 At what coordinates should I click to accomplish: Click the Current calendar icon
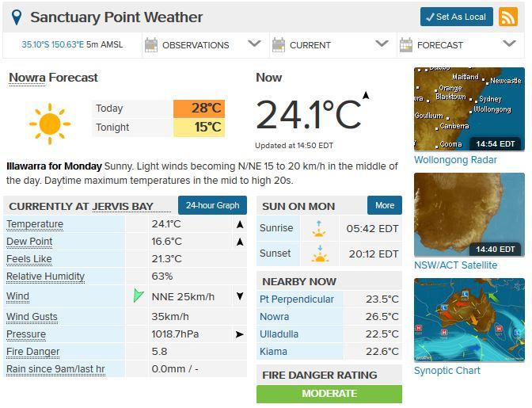[278, 45]
